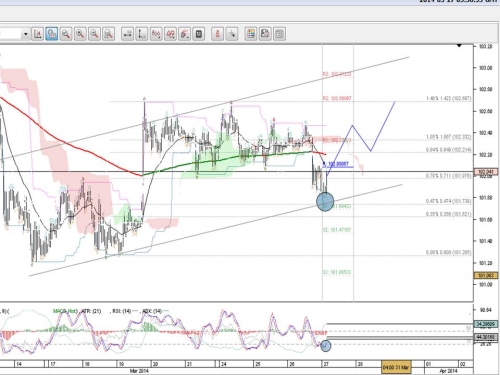Click the third magnifier zoom-out icon

click(x=94, y=34)
